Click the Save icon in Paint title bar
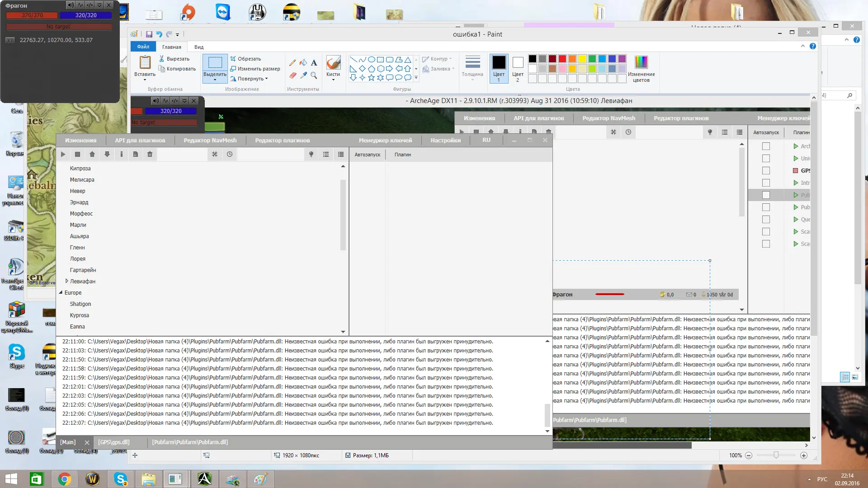The height and width of the screenshot is (488, 868). (x=149, y=34)
